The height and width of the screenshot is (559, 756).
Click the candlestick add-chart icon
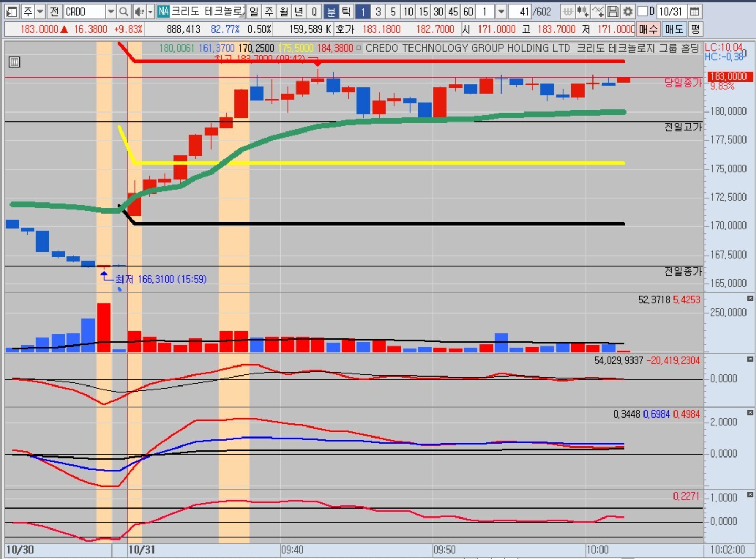click(x=583, y=11)
